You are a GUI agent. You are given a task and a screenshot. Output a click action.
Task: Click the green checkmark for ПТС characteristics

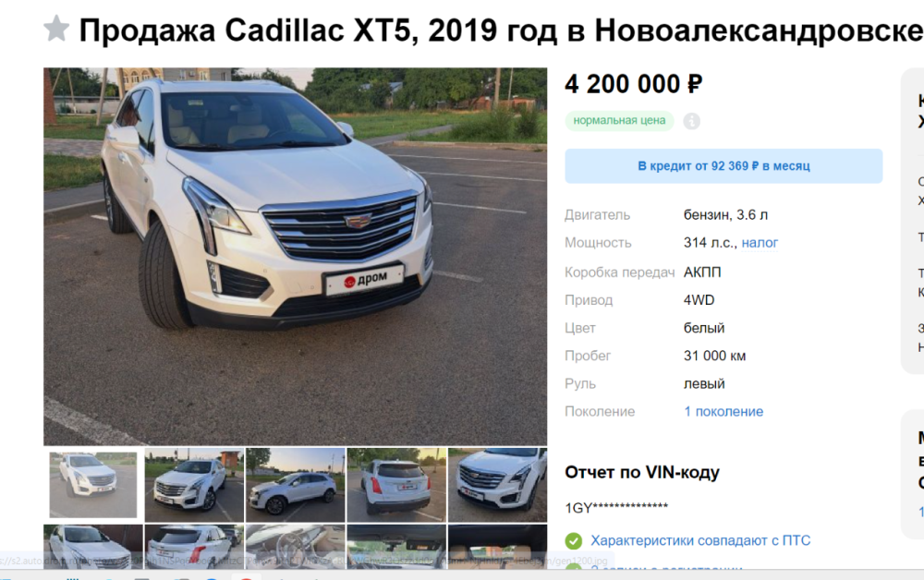tap(574, 540)
